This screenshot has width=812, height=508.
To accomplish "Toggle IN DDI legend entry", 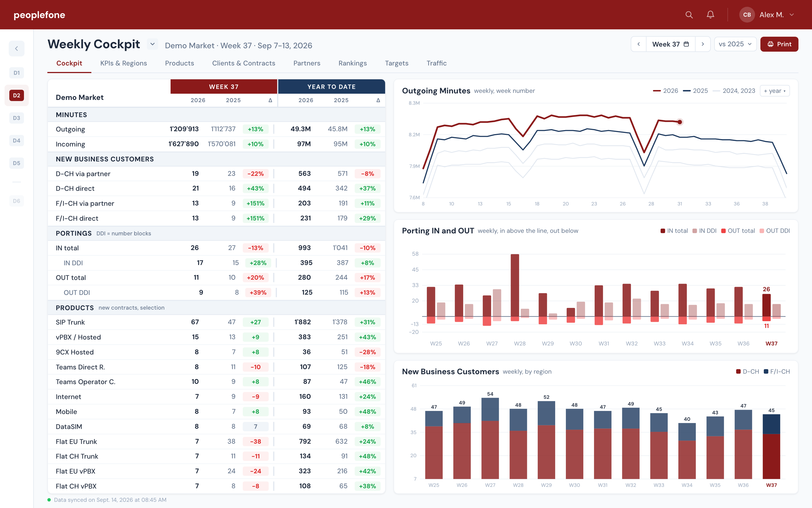I will click(x=704, y=231).
